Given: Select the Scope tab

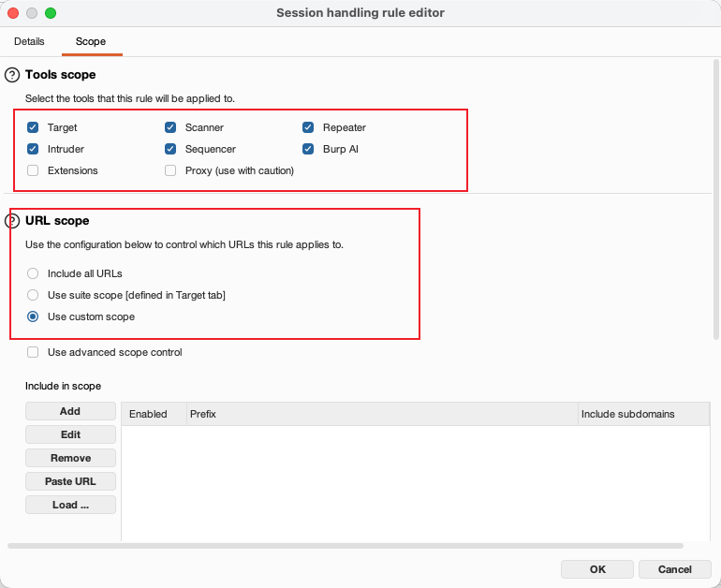Looking at the screenshot, I should tap(91, 41).
